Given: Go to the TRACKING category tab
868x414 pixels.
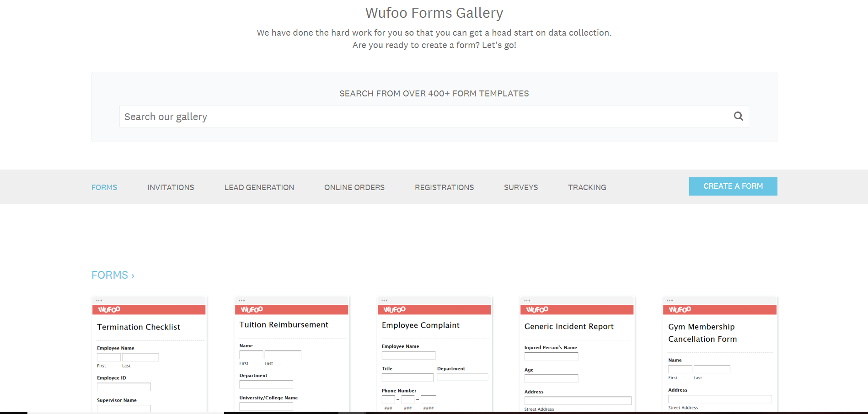Looking at the screenshot, I should pyautogui.click(x=587, y=187).
